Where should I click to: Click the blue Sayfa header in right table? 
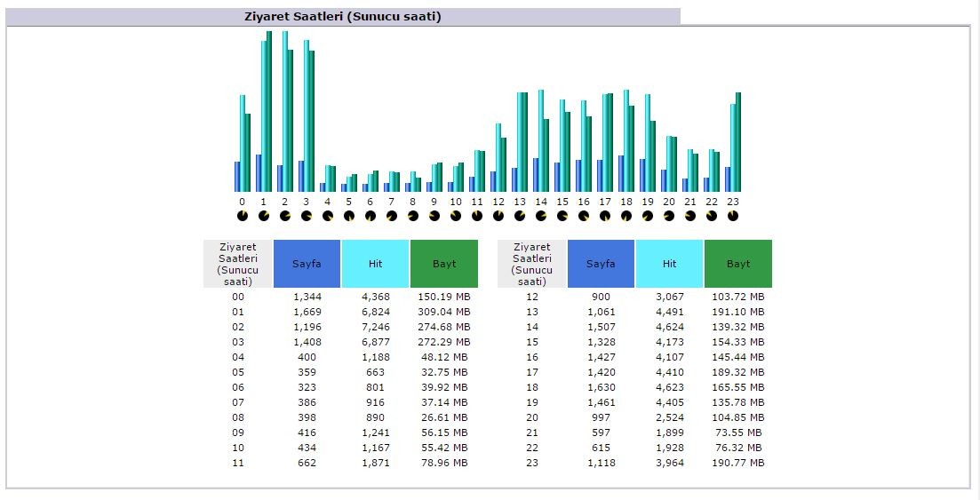[x=601, y=264]
